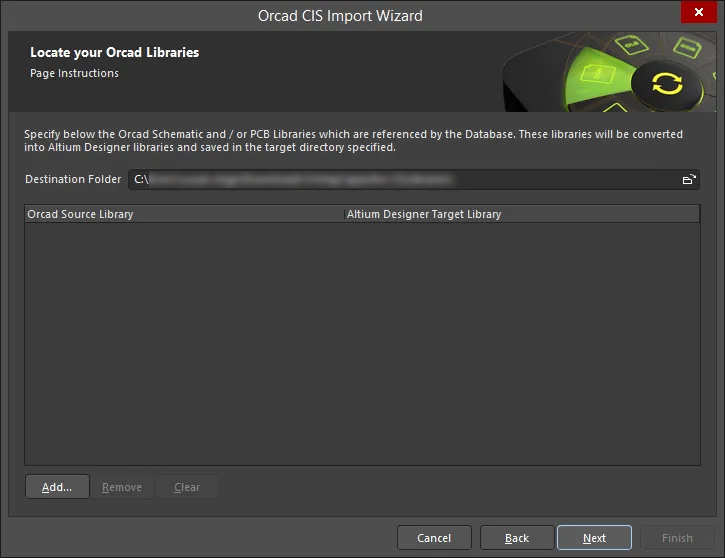Click the Remove button

point(122,487)
